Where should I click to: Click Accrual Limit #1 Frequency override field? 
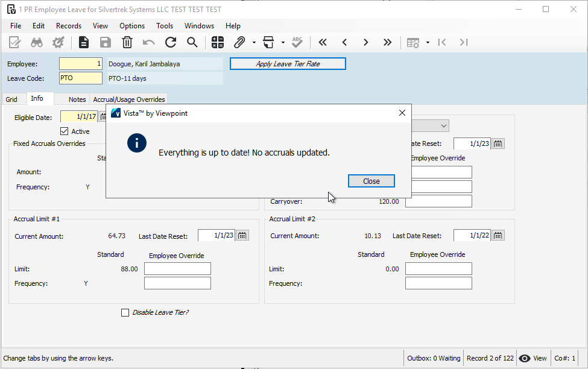coord(177,283)
